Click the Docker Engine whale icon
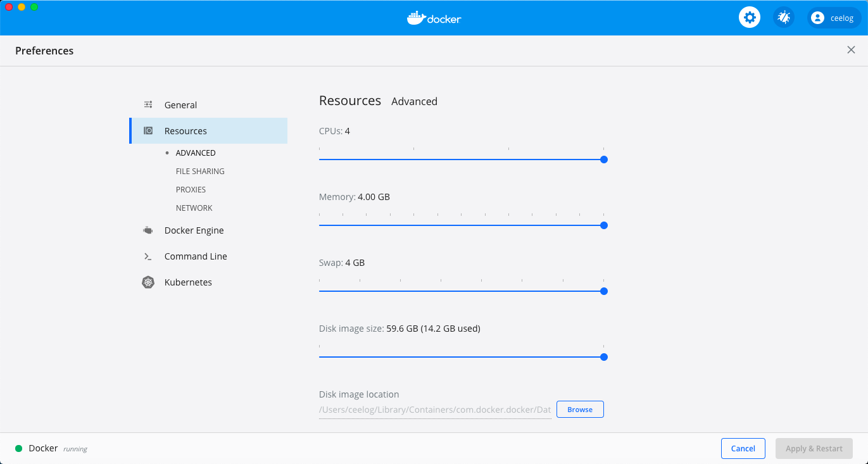The image size is (868, 464). pos(148,230)
